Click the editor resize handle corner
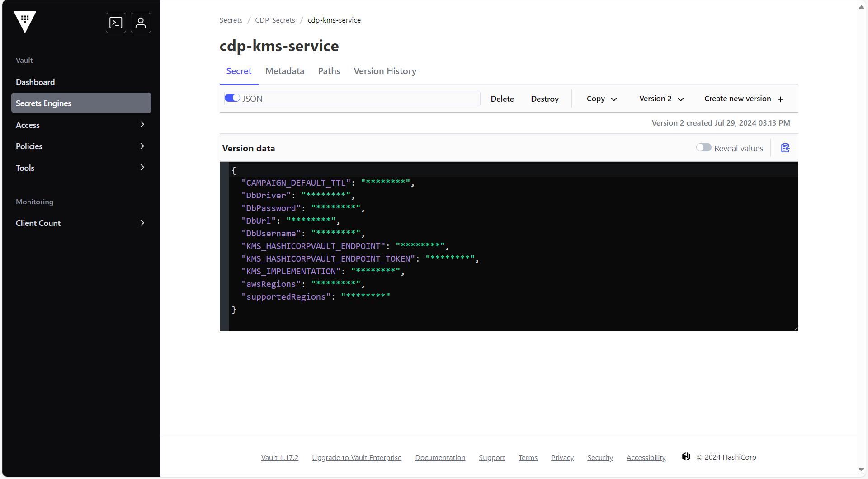Screen dimensions: 868x479 pos(796,329)
